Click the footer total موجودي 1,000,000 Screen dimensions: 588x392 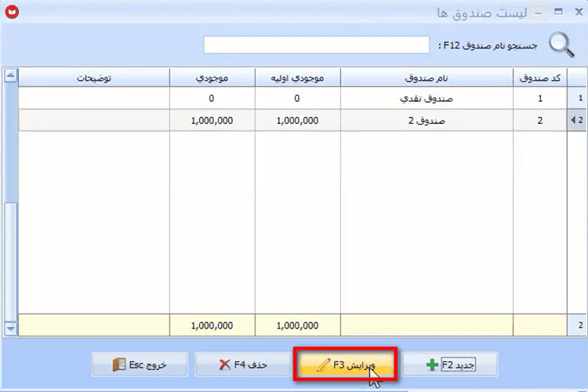click(x=212, y=325)
